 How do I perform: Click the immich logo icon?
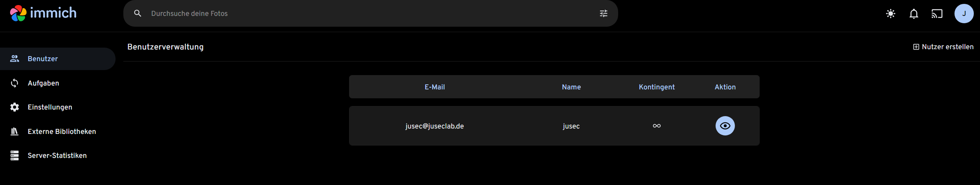point(18,13)
